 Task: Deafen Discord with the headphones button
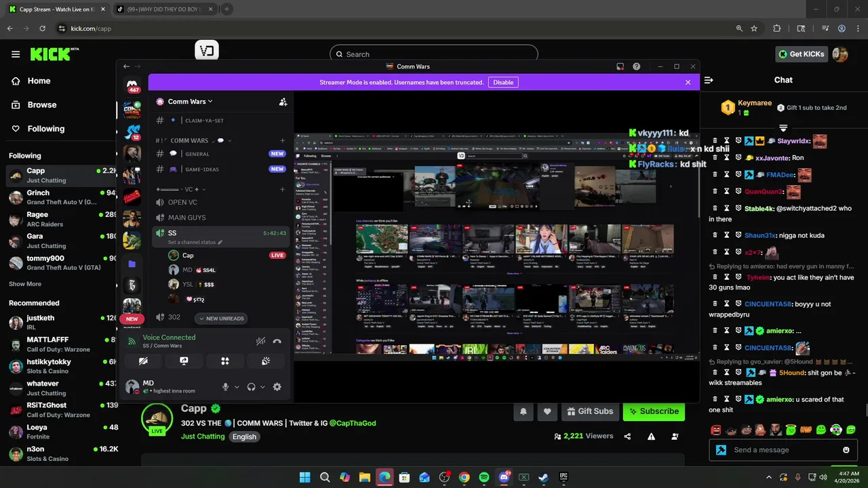[x=251, y=387]
